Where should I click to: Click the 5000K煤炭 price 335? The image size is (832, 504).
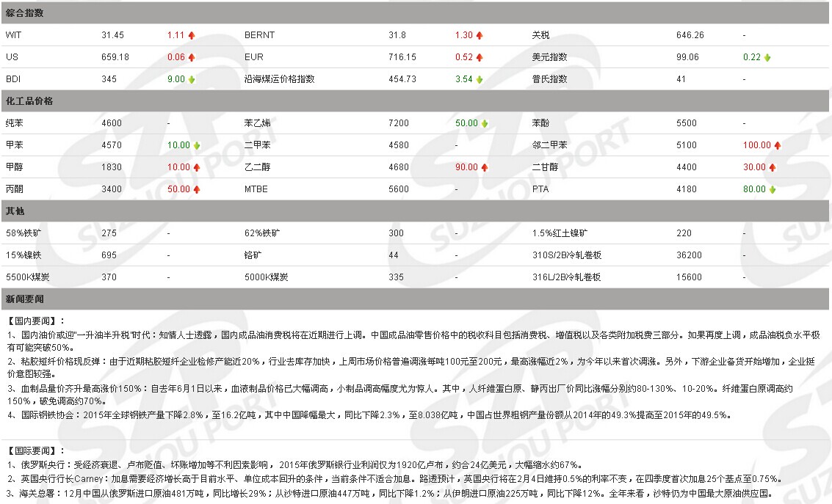coord(396,277)
